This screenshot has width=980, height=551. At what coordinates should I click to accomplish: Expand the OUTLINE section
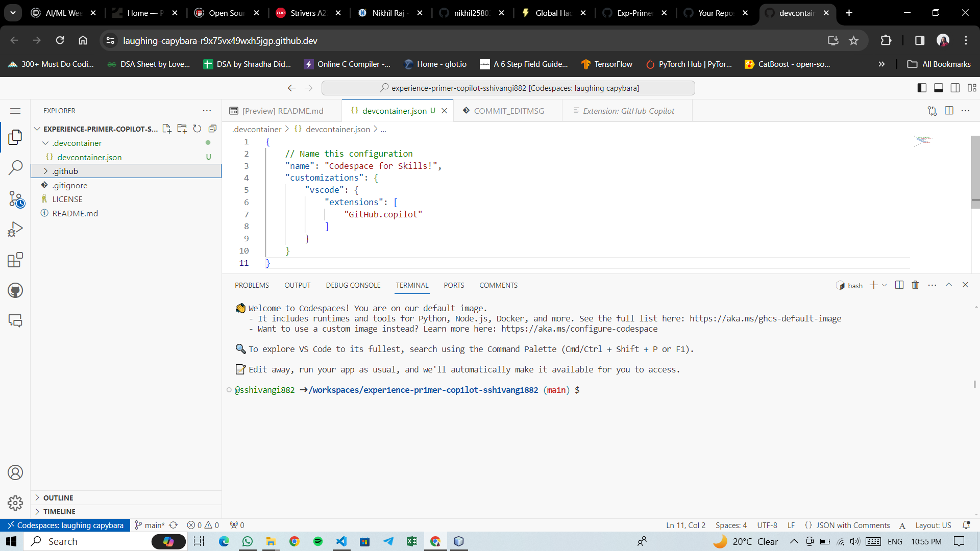click(58, 497)
